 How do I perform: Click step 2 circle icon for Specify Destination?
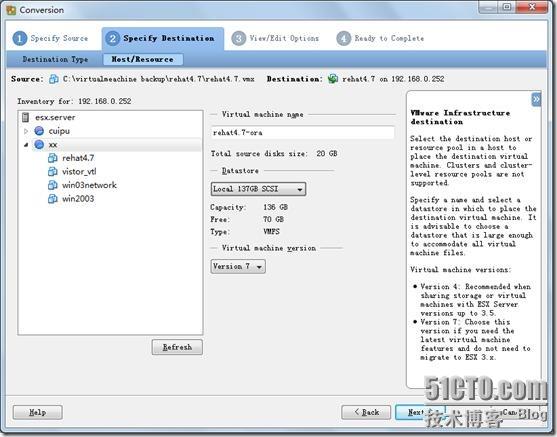pos(113,38)
